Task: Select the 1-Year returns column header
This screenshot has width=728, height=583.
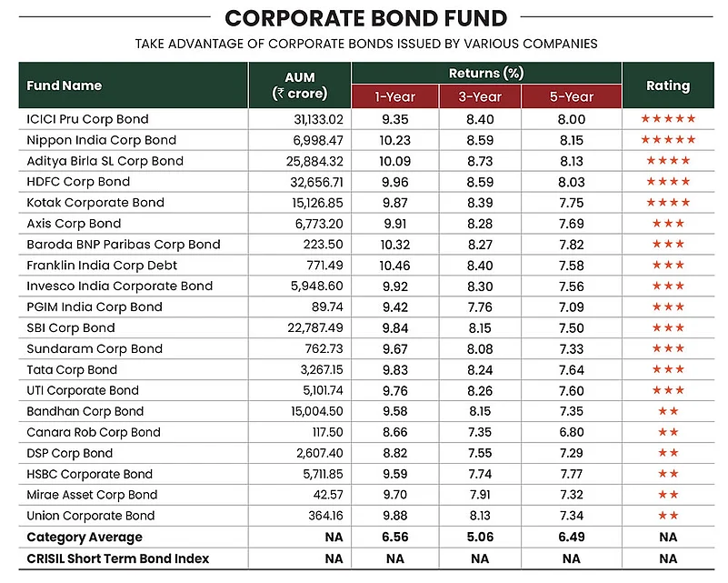Action: [x=395, y=96]
